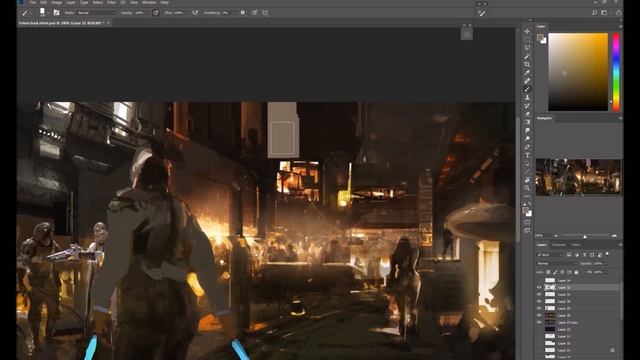The width and height of the screenshot is (640, 360).
Task: Toggle lock position for layer
Action: pyautogui.click(x=562, y=272)
